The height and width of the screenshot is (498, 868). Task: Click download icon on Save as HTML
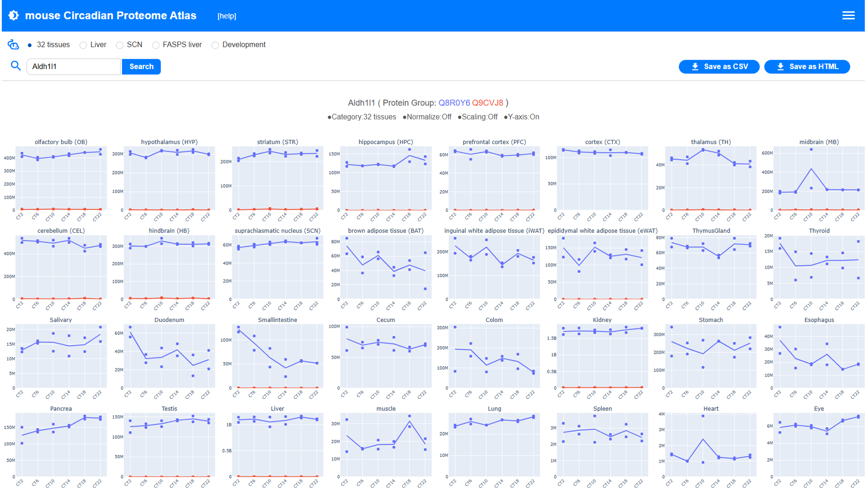pos(780,67)
